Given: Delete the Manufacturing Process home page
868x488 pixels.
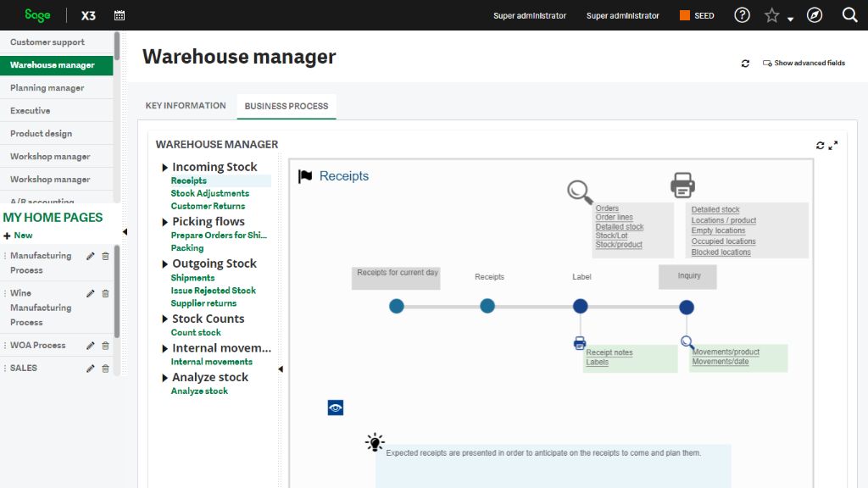Looking at the screenshot, I should [x=105, y=256].
